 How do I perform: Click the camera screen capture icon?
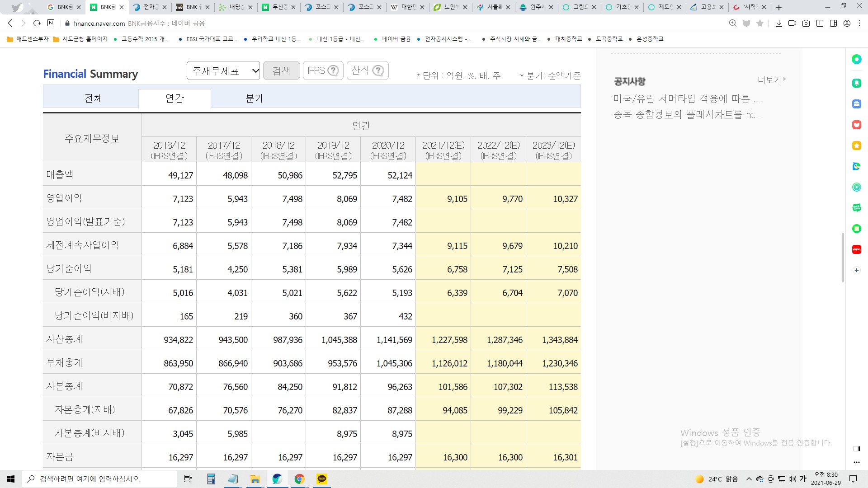tap(806, 23)
